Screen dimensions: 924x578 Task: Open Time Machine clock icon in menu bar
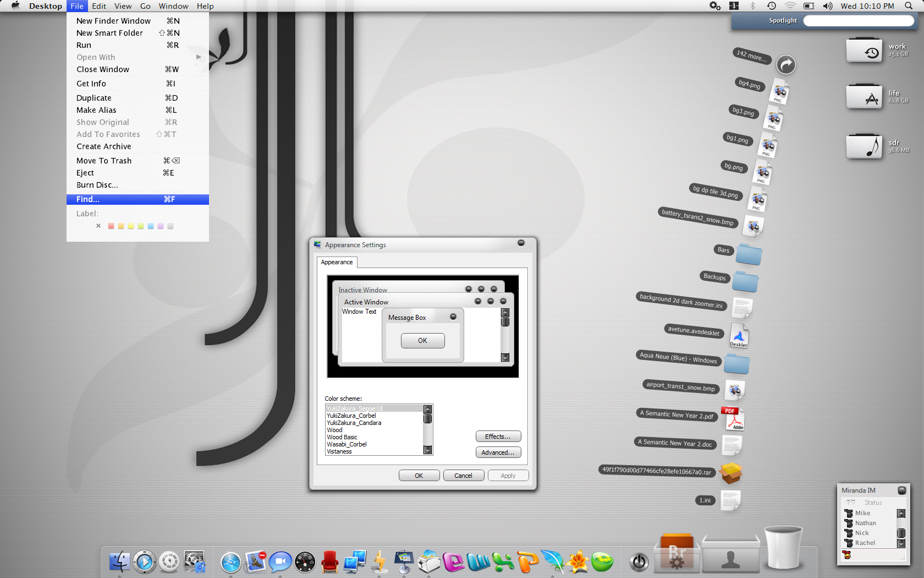coord(772,6)
